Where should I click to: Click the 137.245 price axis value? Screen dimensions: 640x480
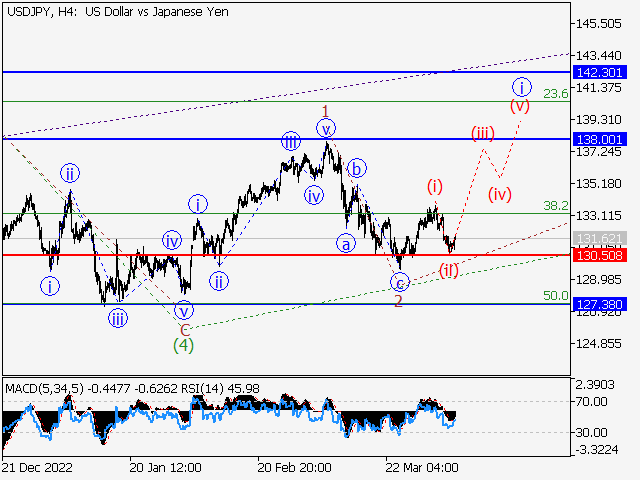click(598, 152)
